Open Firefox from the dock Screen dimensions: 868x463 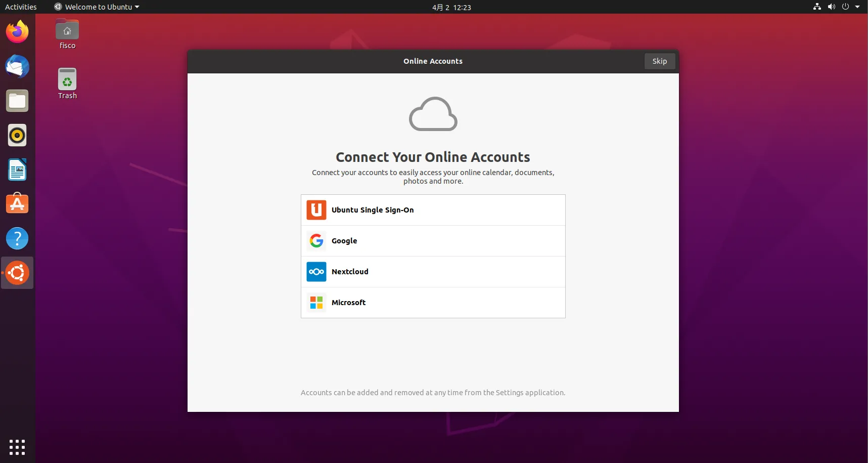pos(17,32)
